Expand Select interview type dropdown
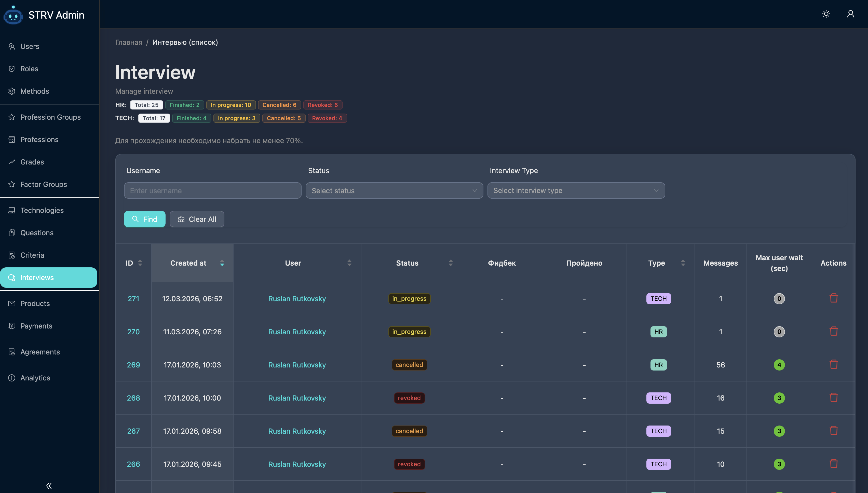The height and width of the screenshot is (493, 868). [576, 191]
